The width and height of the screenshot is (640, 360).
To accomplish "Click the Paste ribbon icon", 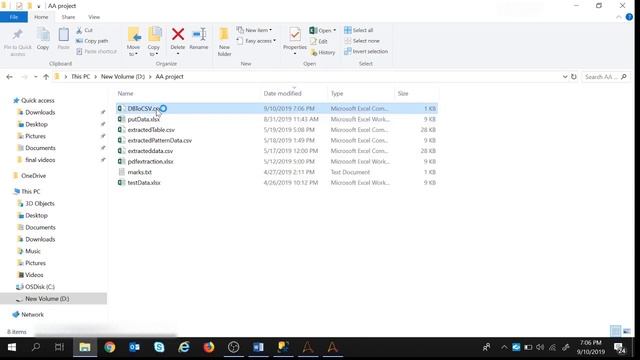I will tap(63, 40).
